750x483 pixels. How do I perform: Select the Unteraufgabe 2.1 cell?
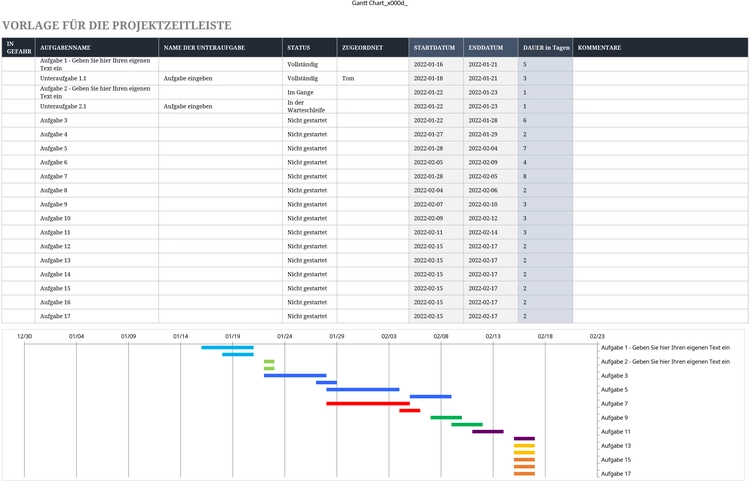[97, 106]
